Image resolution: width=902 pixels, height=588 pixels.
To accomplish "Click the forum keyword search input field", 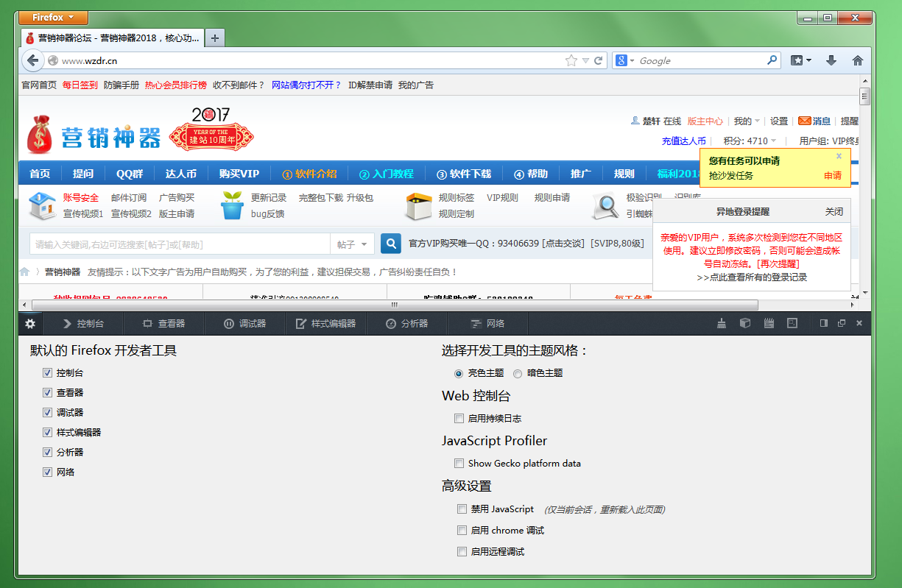I will (x=179, y=244).
